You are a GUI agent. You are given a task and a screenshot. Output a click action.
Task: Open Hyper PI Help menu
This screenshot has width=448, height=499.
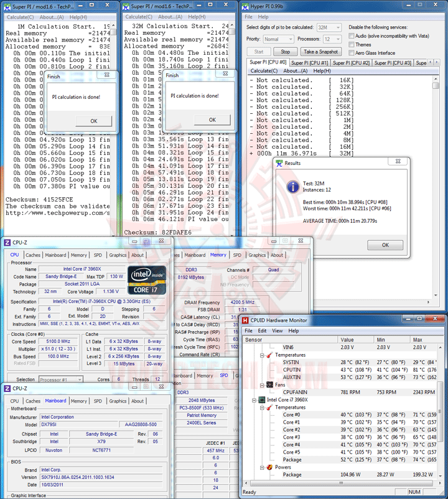(263, 17)
